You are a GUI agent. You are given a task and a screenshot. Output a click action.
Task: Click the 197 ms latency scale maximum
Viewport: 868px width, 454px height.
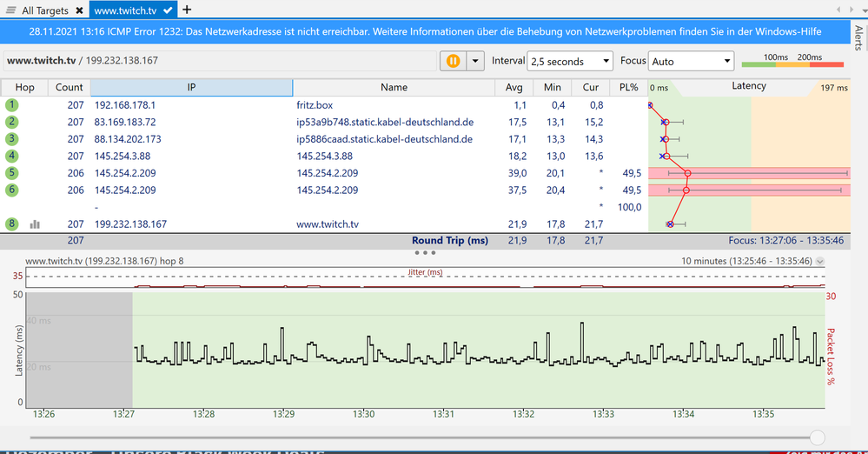pos(833,88)
